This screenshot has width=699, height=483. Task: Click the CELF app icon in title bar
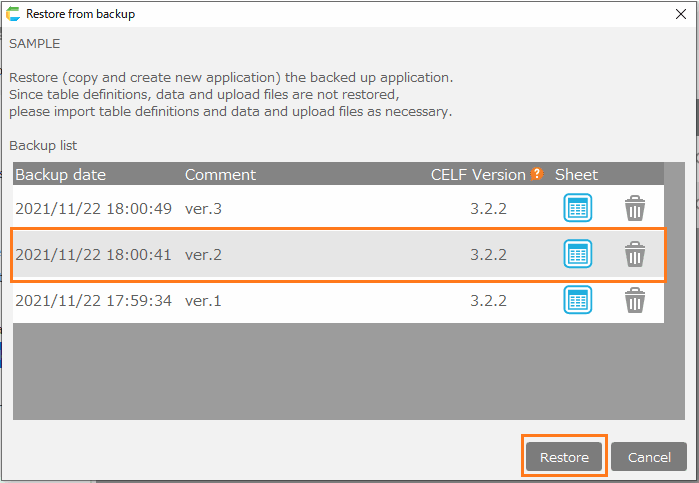(12, 14)
